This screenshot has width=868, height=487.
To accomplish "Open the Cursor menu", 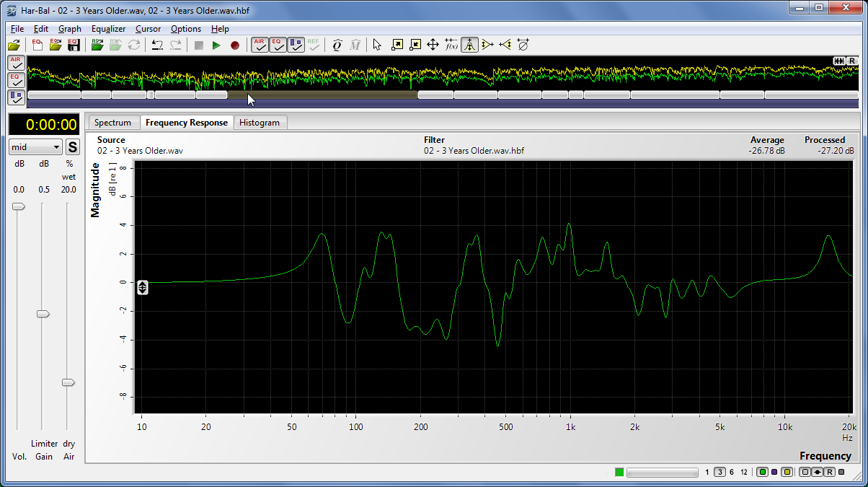I will [149, 29].
